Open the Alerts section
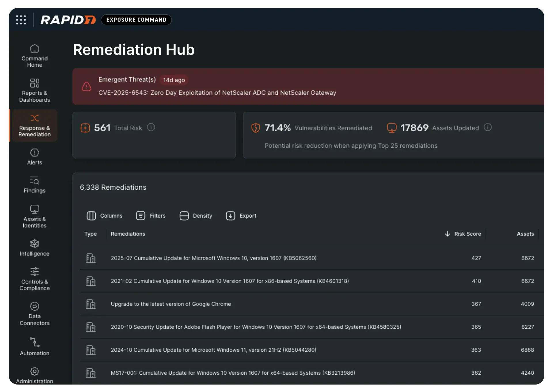The image size is (553, 392). tap(35, 157)
